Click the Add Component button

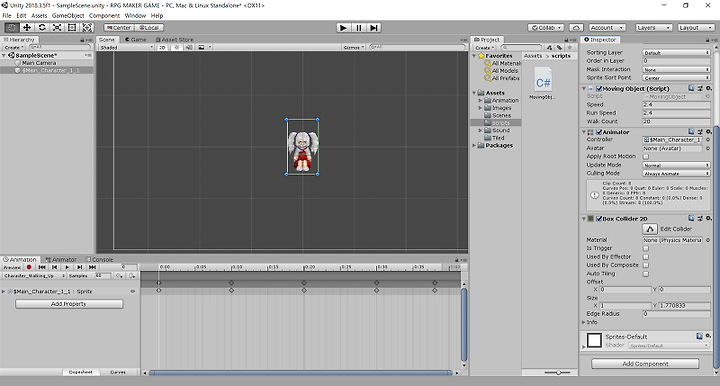[x=645, y=364]
